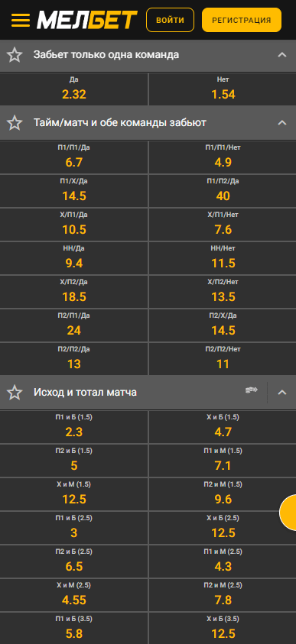Favorite 'Тайм/матч и обе команды забьют' star

[x=15, y=122]
